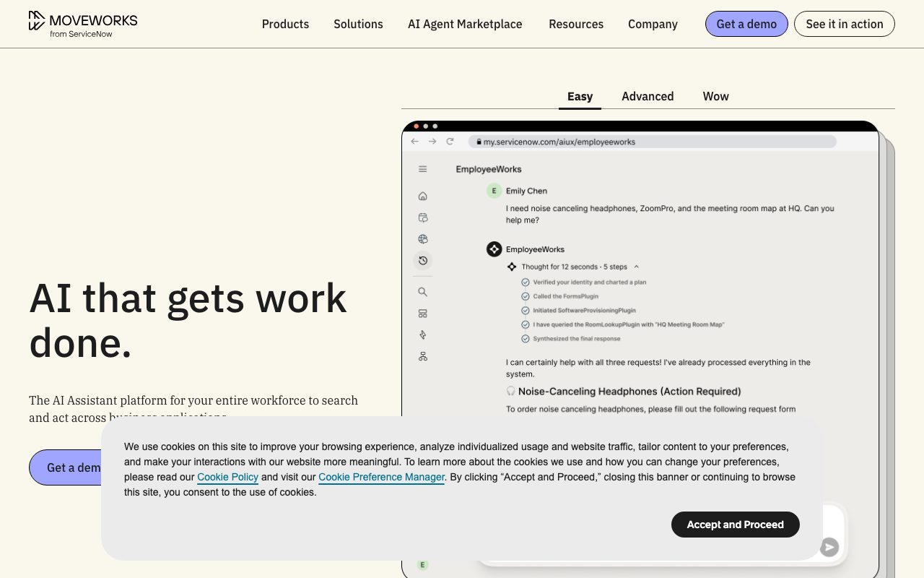Click the EmployeeWorks title in mockup

point(489,169)
